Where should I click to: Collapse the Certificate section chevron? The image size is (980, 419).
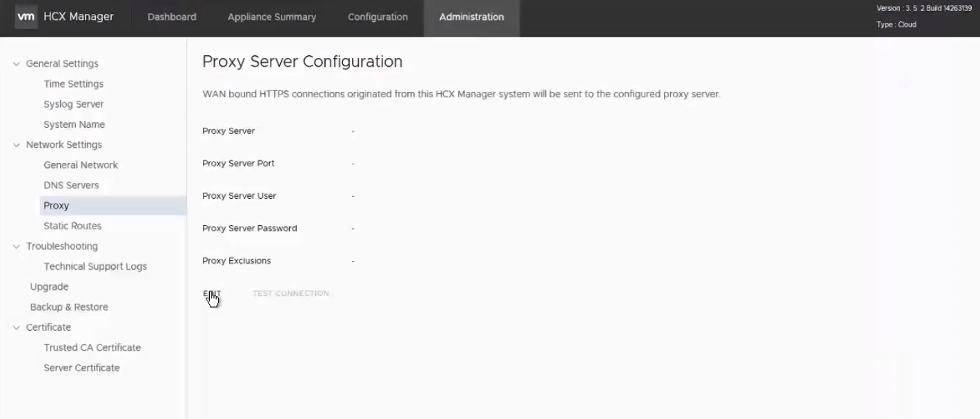(17, 328)
